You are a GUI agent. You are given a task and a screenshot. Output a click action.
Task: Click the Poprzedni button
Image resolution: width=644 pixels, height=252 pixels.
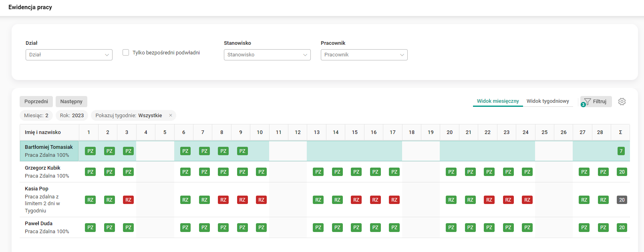point(36,102)
